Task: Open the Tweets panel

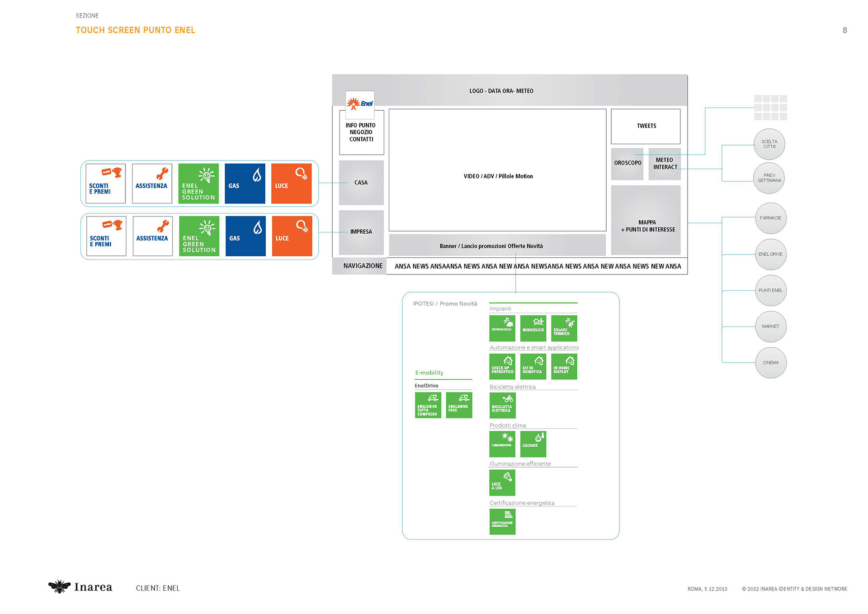Action: (646, 126)
